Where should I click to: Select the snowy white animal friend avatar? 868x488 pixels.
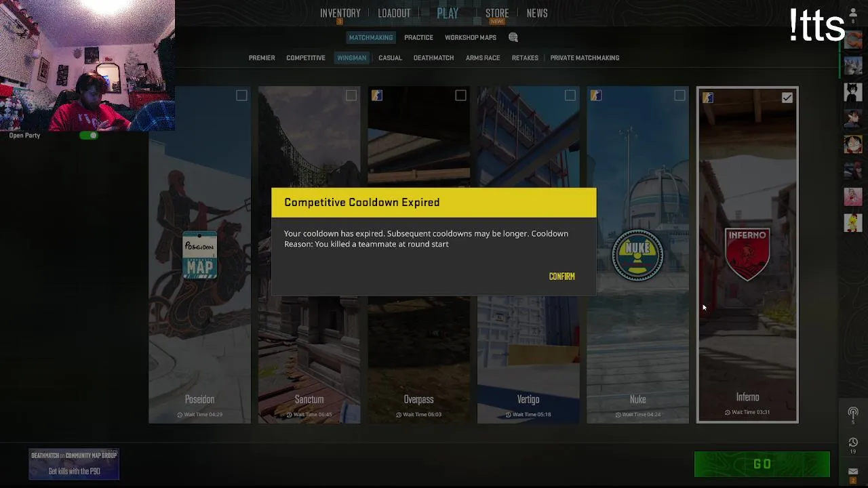[853, 66]
